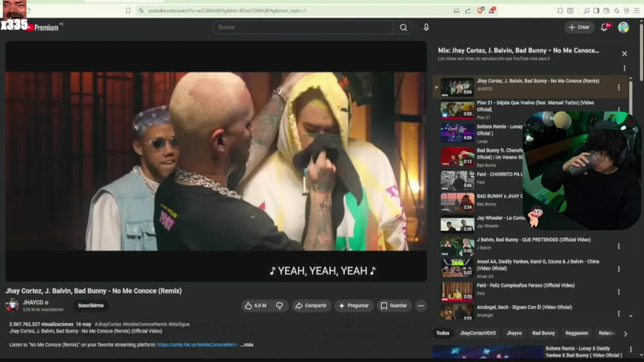
Task: Close the Mix playlist panel
Action: click(624, 53)
